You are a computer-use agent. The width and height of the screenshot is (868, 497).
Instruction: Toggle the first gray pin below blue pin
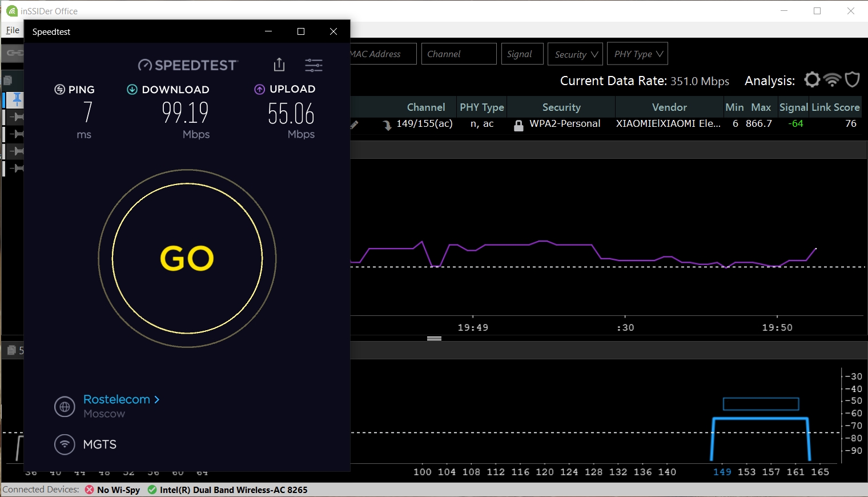coord(17,117)
